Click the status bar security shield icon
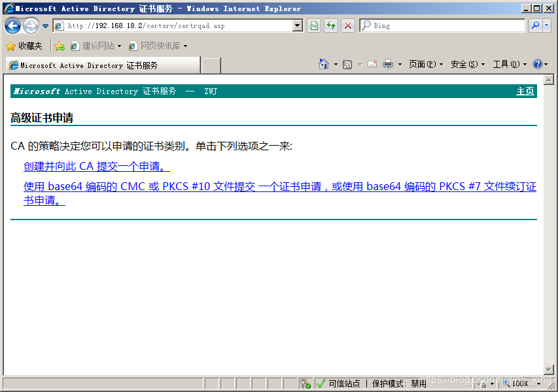Viewport: 558px width, 392px height. point(305,384)
